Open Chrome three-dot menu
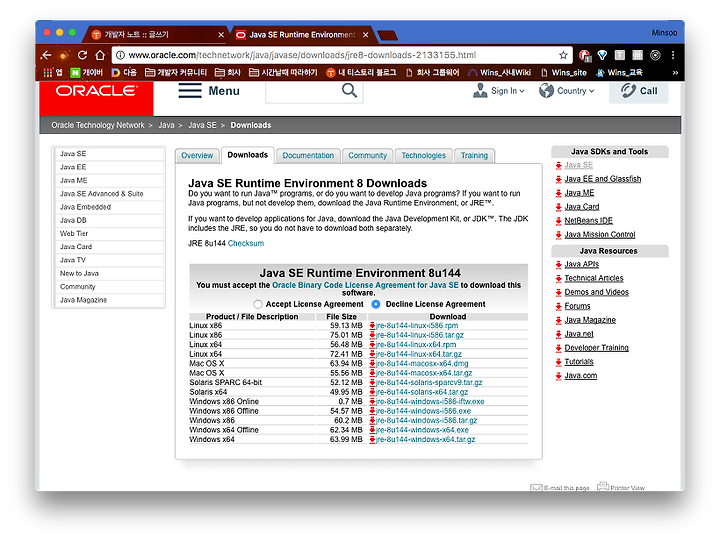The height and width of the screenshot is (542, 720). (673, 56)
